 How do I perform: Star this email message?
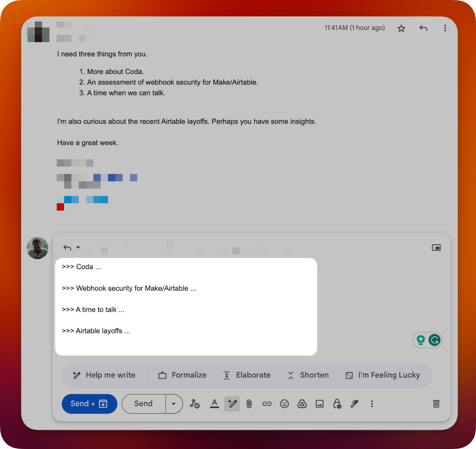tap(401, 28)
